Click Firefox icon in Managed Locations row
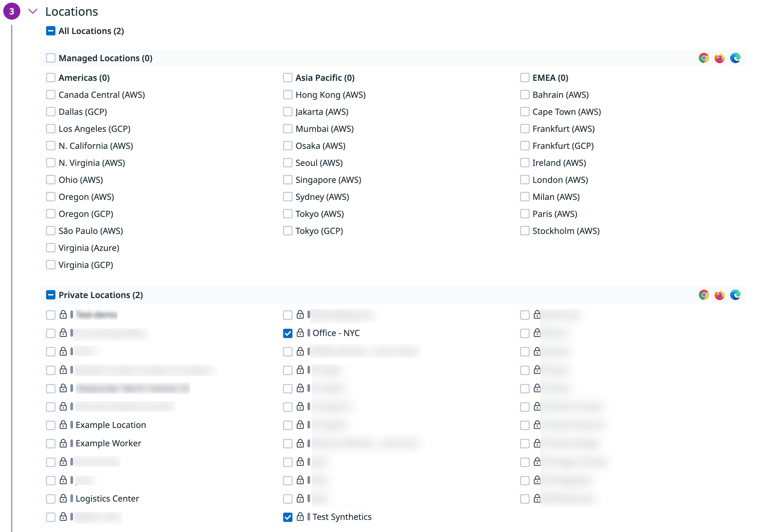This screenshot has height=532, width=757. click(719, 58)
